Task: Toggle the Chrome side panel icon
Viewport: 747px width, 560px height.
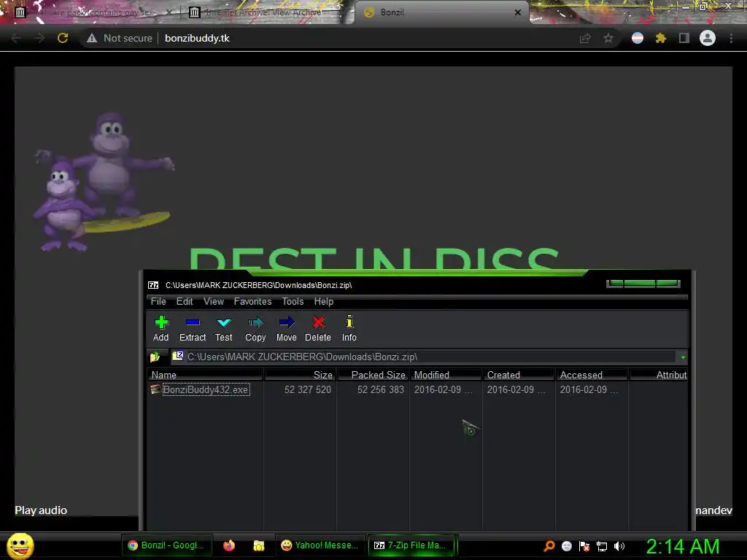Action: pos(684,38)
